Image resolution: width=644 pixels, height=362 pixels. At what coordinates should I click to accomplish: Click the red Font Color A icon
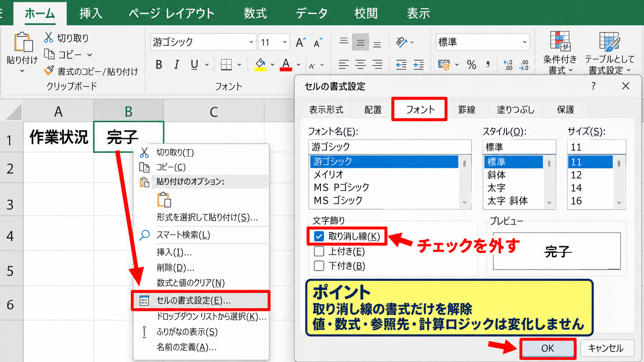point(286,65)
